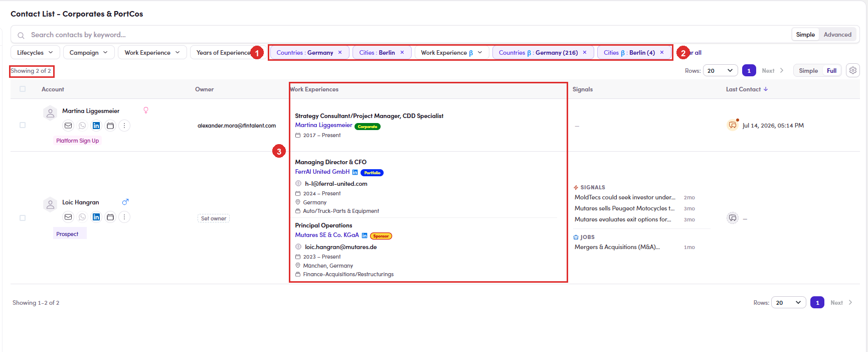Remove Cities β Berlin (4) filter
Screen dimensions: 868x352
[662, 52]
